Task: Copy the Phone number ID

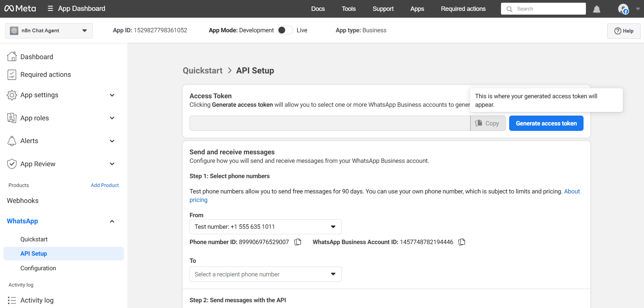Action: (x=298, y=242)
